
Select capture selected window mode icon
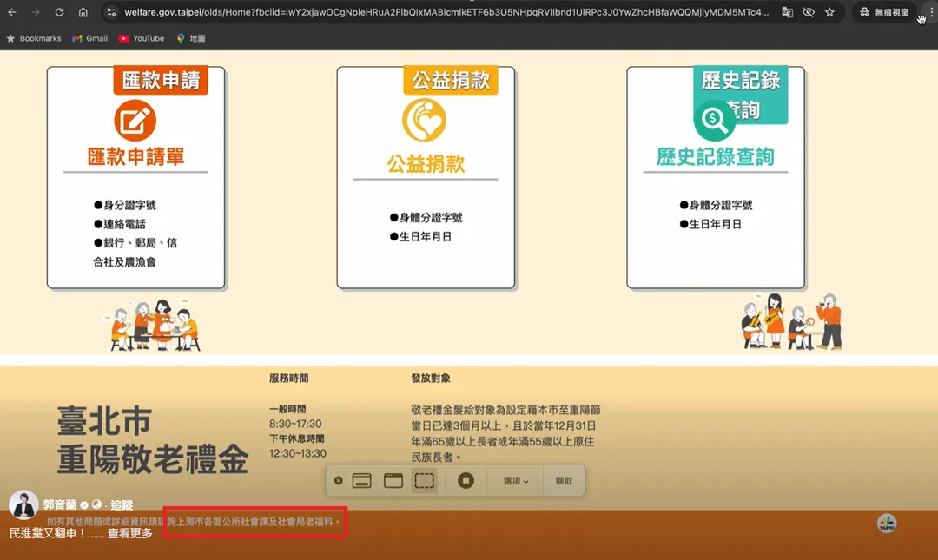[x=393, y=480]
